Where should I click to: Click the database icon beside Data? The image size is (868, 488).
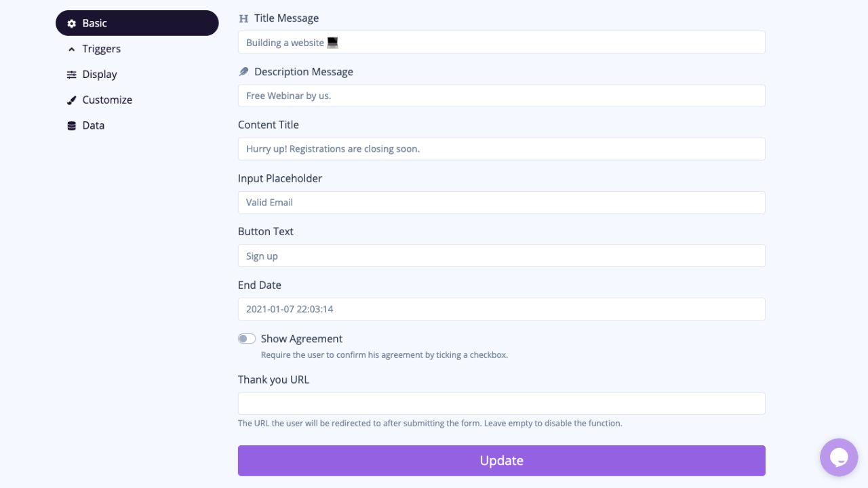72,125
